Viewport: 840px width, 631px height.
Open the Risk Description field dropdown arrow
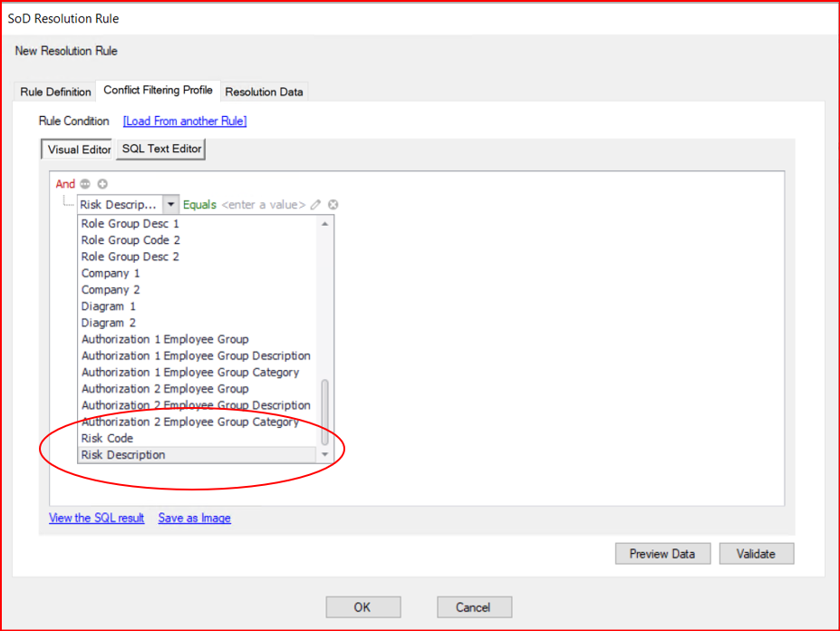coord(170,205)
